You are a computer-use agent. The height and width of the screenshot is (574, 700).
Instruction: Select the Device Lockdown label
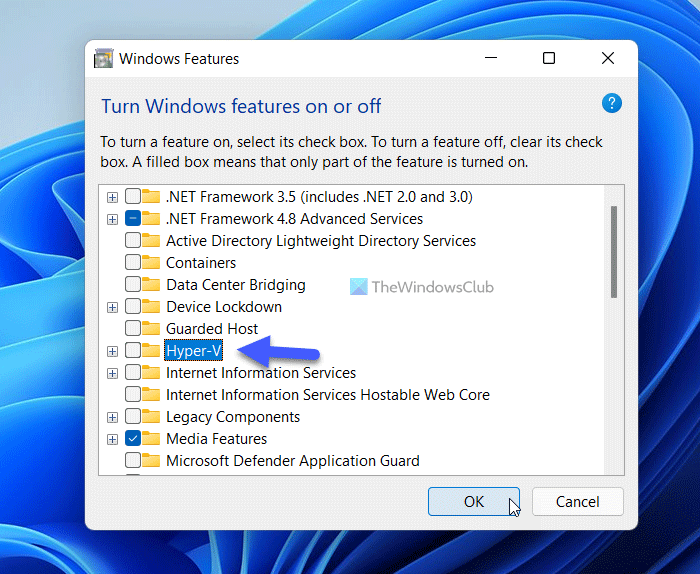tap(224, 307)
